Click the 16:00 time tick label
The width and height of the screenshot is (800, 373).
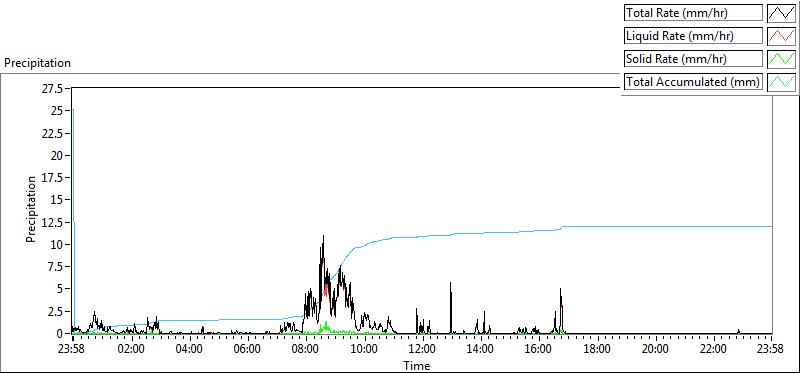tap(538, 350)
